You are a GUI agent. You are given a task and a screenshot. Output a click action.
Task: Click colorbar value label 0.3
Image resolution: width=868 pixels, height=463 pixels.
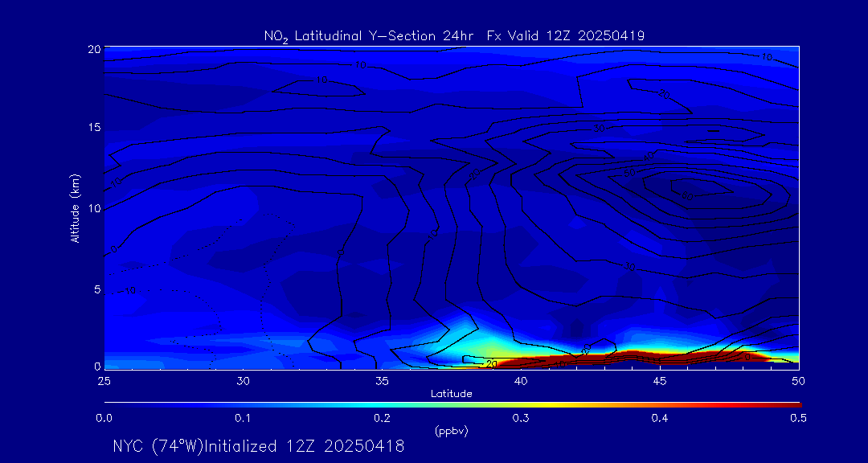pos(521,419)
